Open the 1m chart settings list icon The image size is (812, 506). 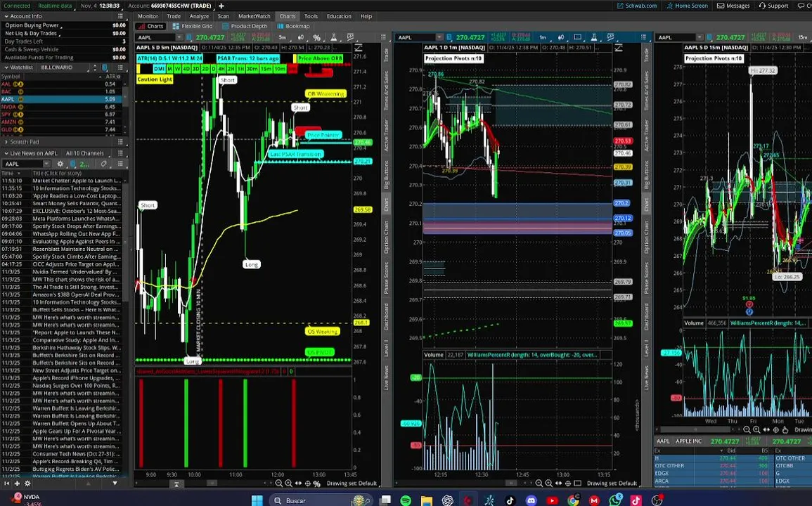(x=644, y=37)
